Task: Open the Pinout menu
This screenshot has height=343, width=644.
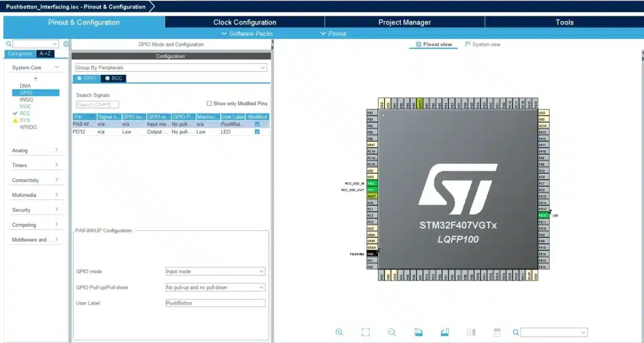Action: pos(333,34)
